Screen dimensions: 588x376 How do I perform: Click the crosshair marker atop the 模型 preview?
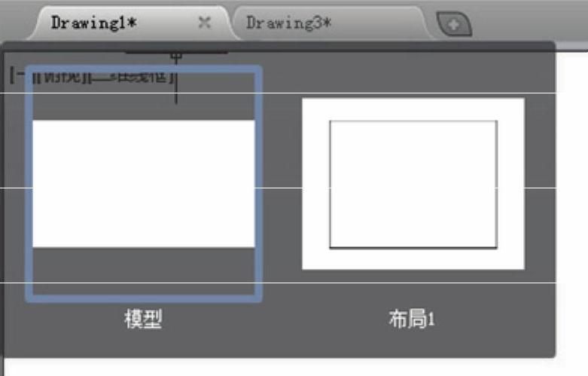(175, 57)
